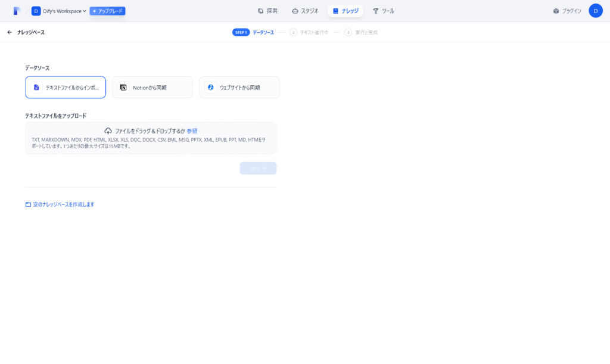The image size is (610, 364).
Task: Click the Dify logo icon
Action: click(x=17, y=11)
